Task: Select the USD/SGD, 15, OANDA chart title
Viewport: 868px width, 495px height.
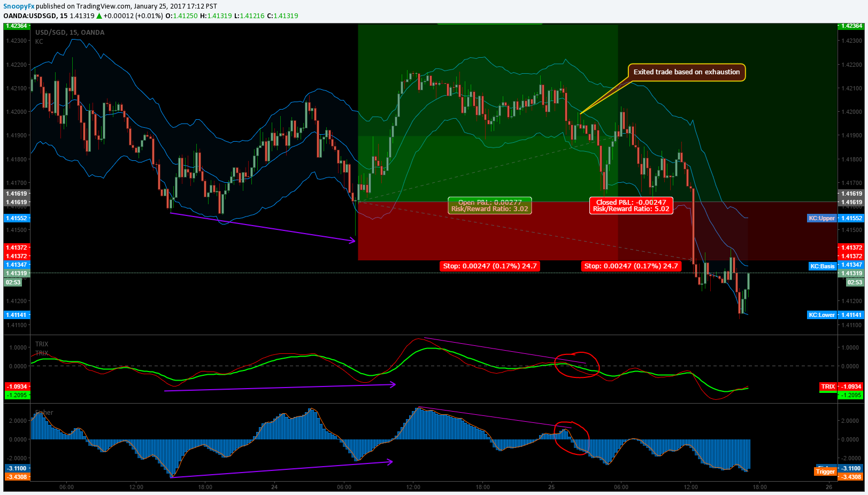Action: (70, 33)
